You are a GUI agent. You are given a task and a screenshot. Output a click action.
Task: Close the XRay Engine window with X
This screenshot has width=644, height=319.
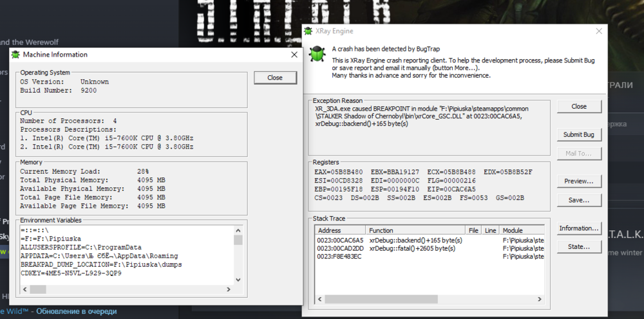tap(599, 31)
